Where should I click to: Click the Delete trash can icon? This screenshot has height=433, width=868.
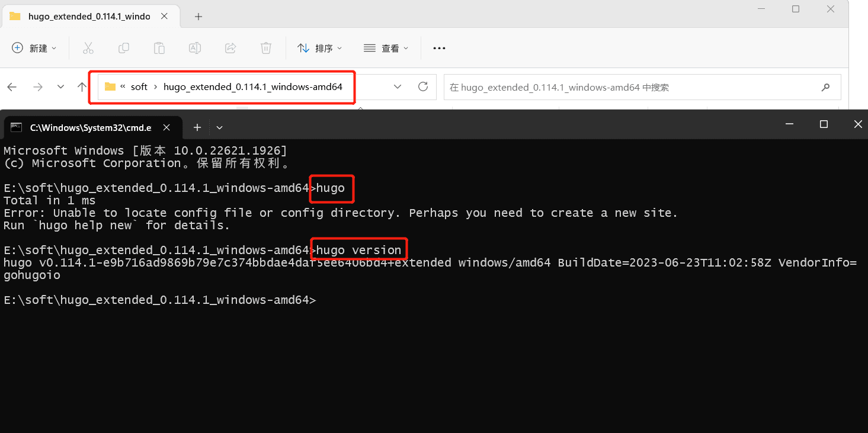click(x=267, y=48)
